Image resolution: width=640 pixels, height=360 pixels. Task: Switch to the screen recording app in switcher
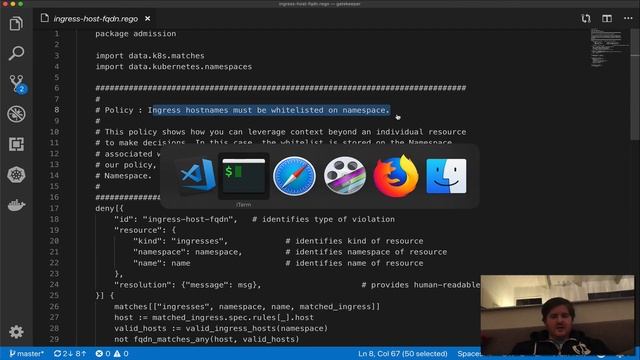(x=345, y=176)
